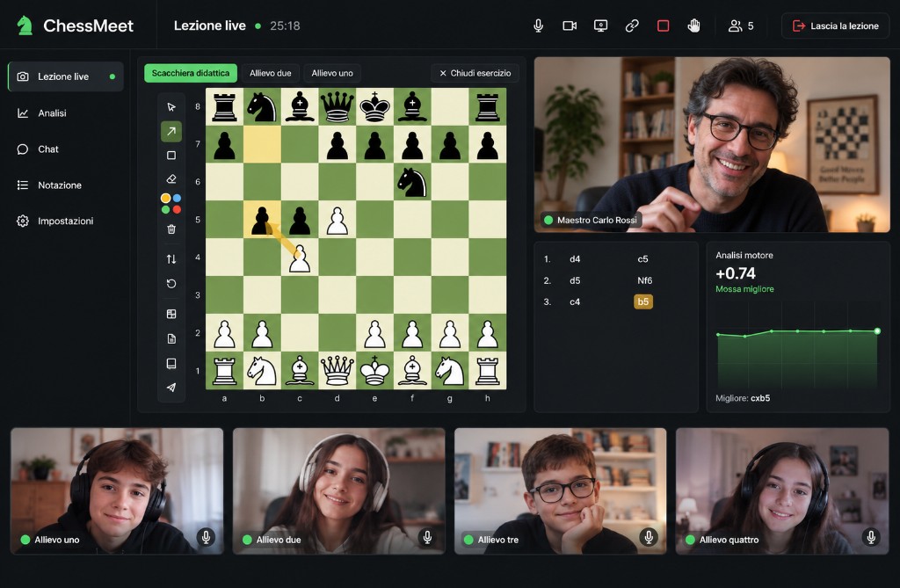
Task: Select move d5 in notation
Action: click(575, 280)
